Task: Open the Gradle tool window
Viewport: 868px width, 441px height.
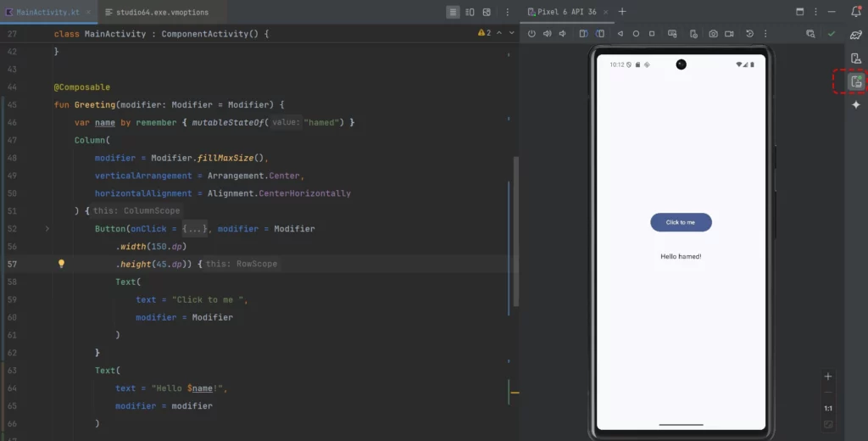Action: [856, 36]
